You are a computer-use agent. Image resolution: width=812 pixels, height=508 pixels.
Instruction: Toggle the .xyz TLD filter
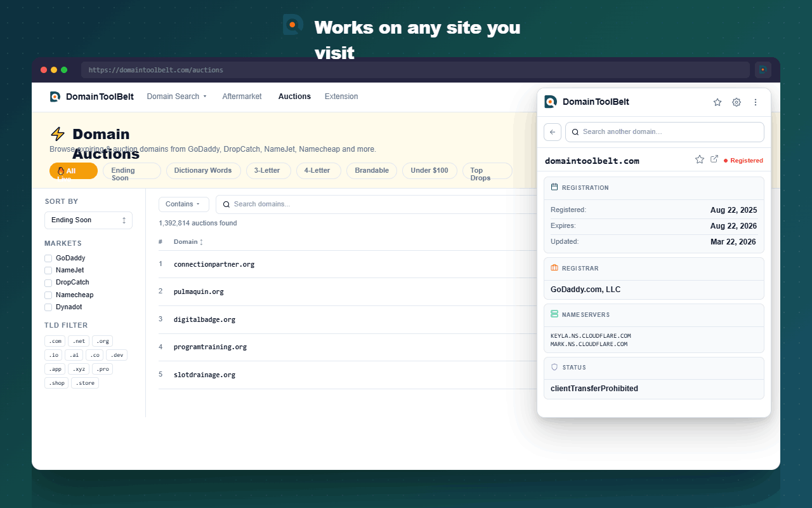(x=79, y=369)
